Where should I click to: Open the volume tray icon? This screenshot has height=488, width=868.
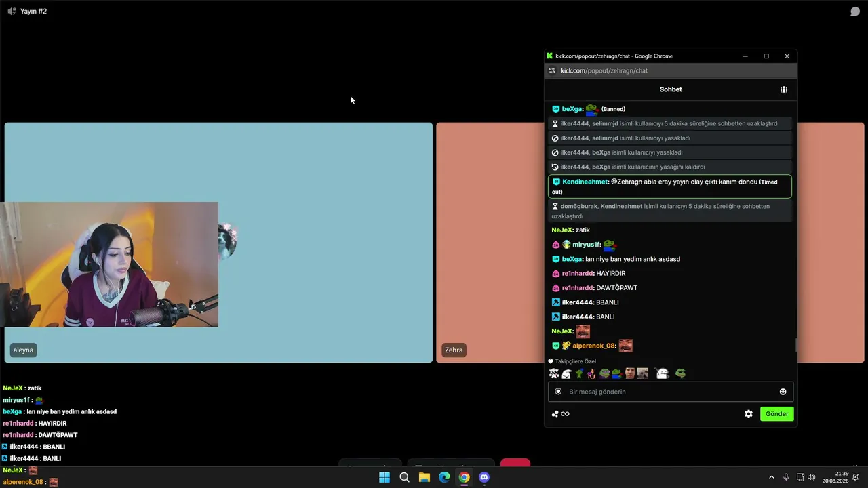812,477
